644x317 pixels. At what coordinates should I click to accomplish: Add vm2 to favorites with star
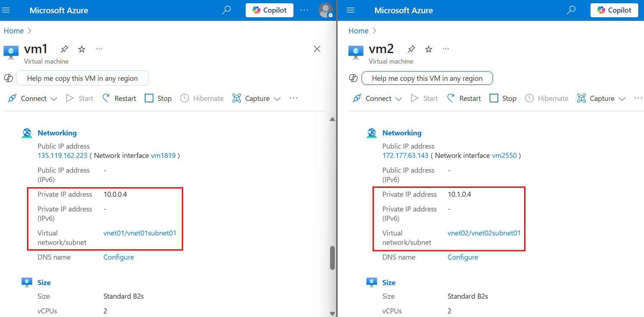tap(428, 49)
